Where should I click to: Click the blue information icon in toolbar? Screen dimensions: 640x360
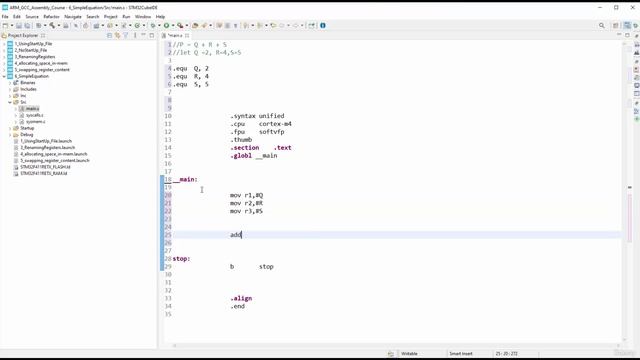pos(323,25)
